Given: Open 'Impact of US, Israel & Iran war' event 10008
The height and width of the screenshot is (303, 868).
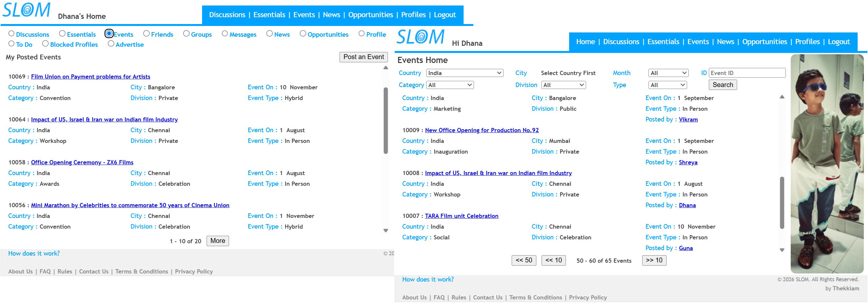Looking at the screenshot, I should click(498, 173).
